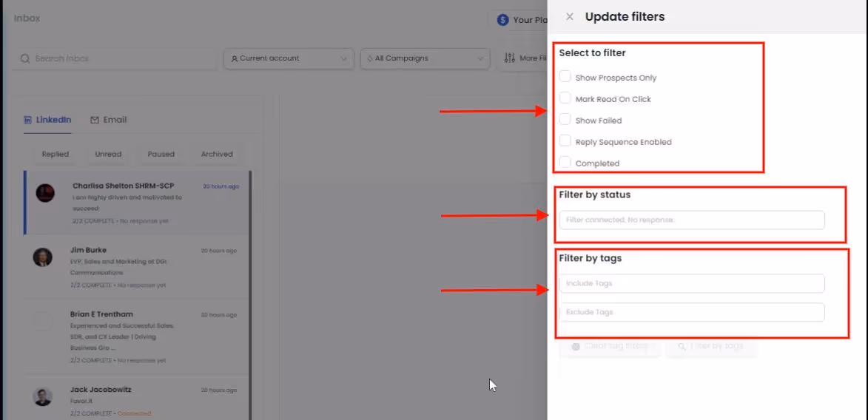The width and height of the screenshot is (868, 420).
Task: Click Jim Burke's profile photo
Action: tap(43, 257)
